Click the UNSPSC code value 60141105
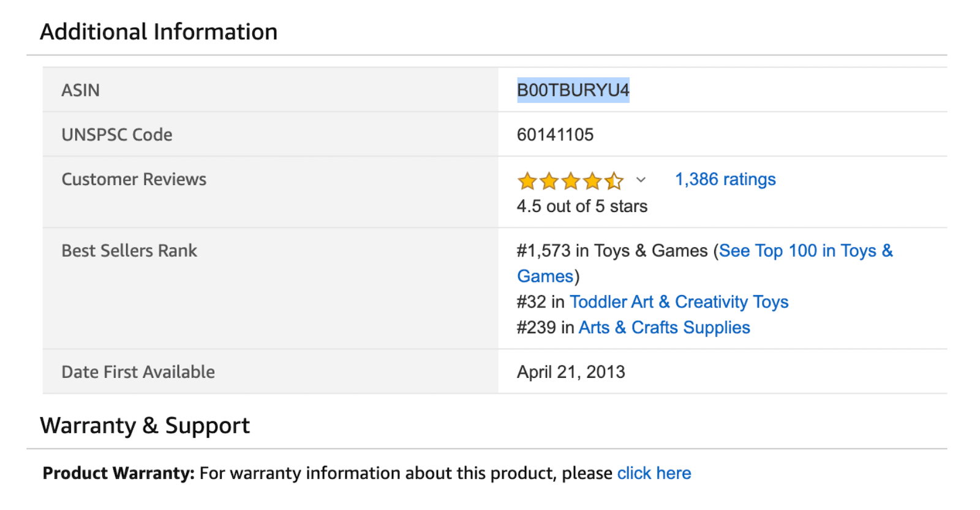The height and width of the screenshot is (510, 980). pos(555,135)
